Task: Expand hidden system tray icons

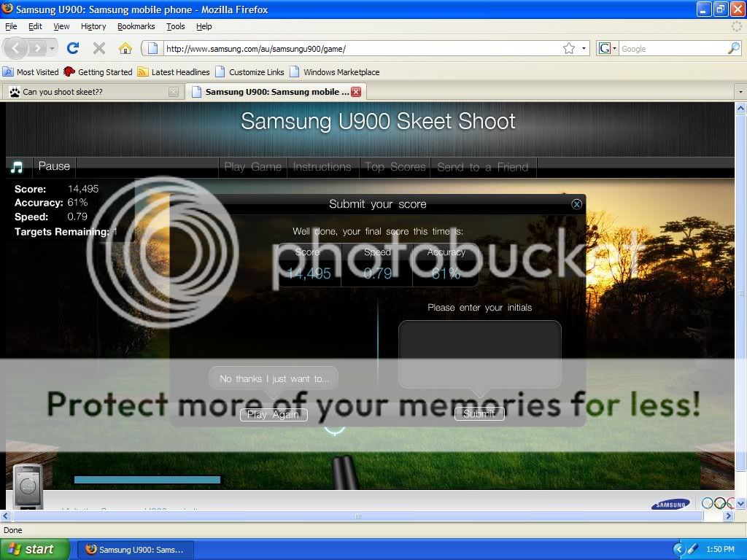Action: coord(678,550)
